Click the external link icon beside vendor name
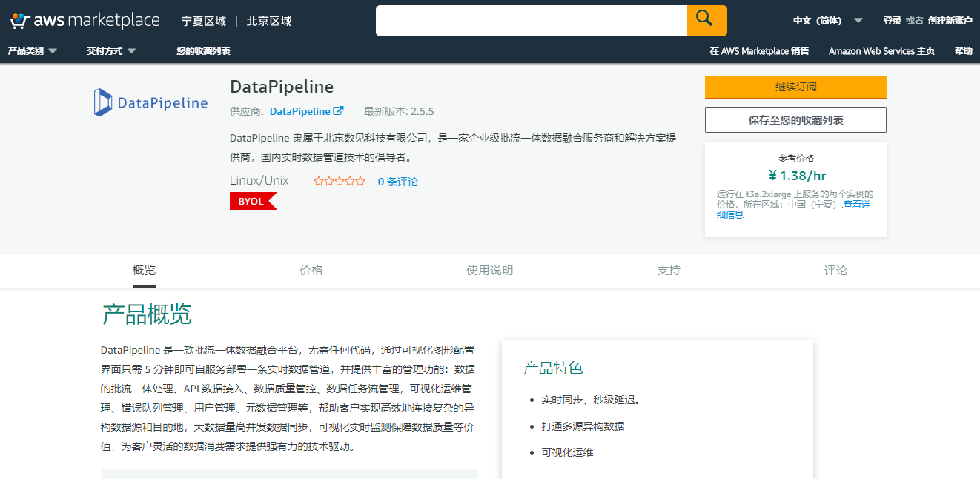 (x=338, y=111)
